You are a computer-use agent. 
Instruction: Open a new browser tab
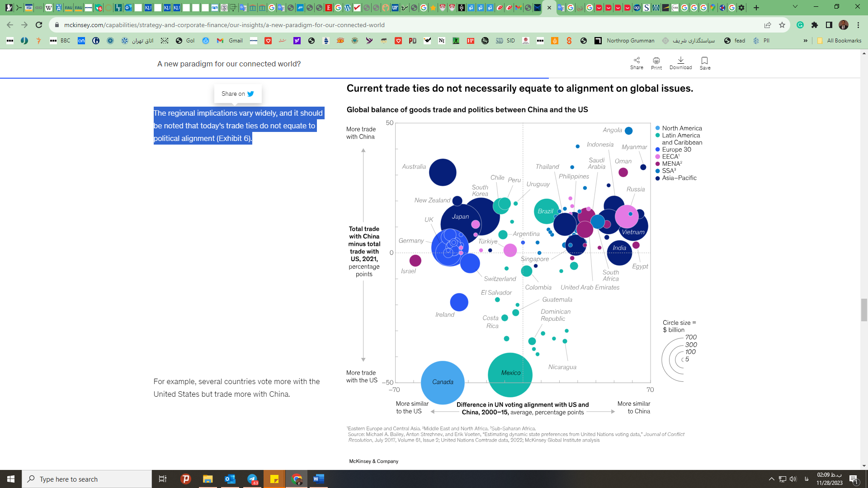click(x=756, y=8)
